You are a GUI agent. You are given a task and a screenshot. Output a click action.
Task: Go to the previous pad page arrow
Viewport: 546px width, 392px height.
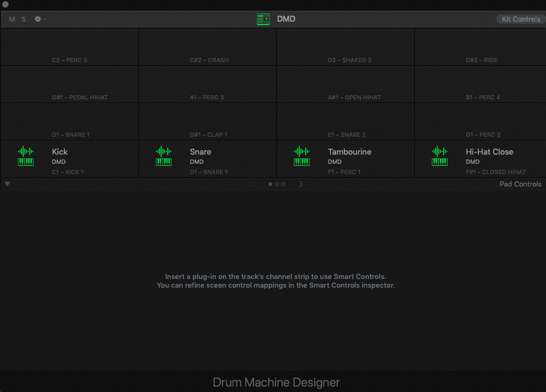click(x=253, y=184)
